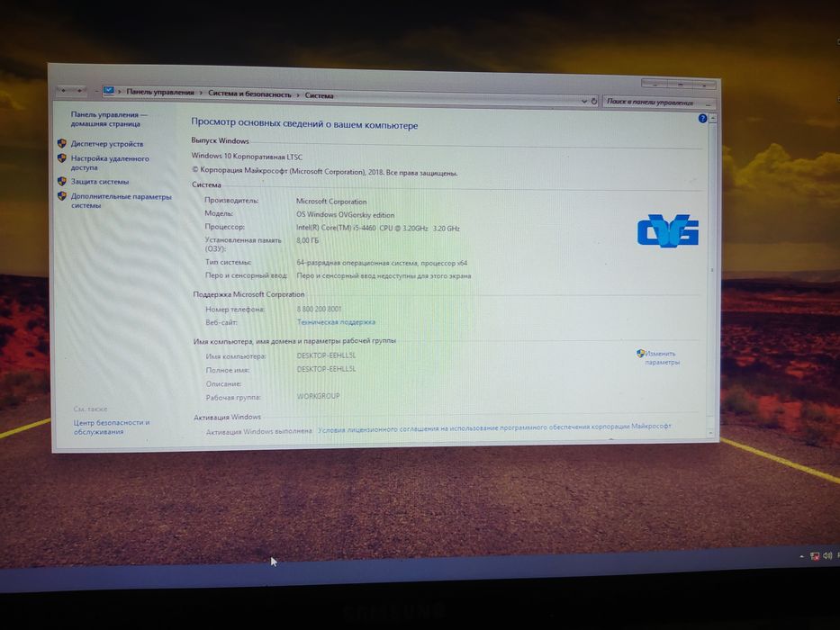Open «Дополнительные параметры системы» link
840x630 pixels.
[x=121, y=201]
